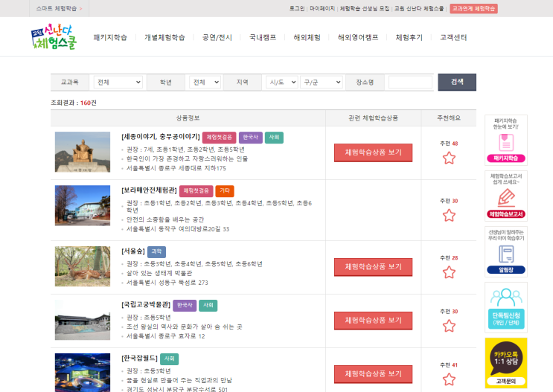Viewport: 553px width, 392px height.
Task: Click title [세종이야기, 충무공이야기]
Action: click(x=161, y=137)
